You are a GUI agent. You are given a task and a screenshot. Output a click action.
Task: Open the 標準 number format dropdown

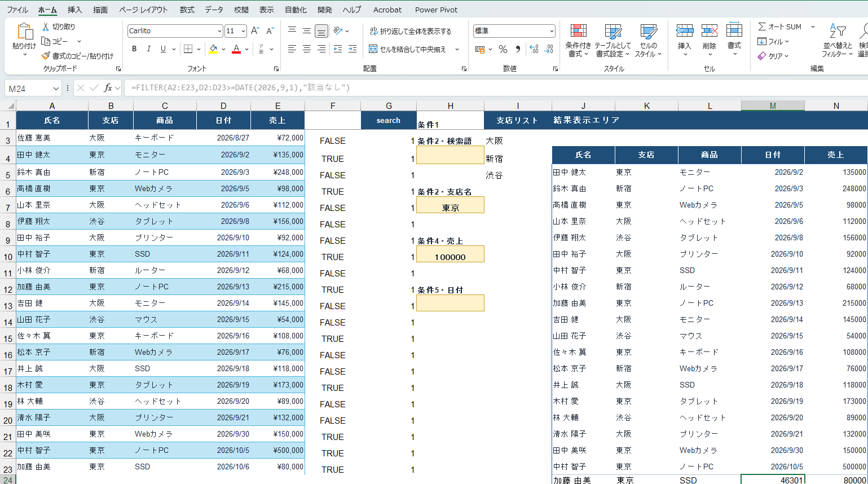click(x=551, y=31)
